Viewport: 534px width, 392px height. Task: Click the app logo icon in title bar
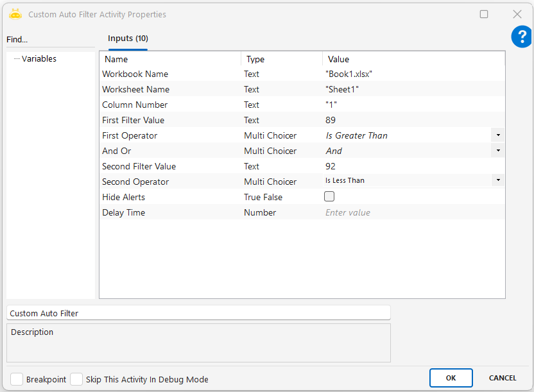[15, 14]
